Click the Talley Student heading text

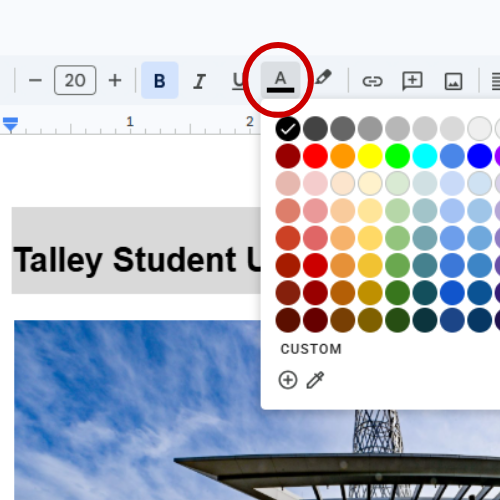[x=137, y=260]
